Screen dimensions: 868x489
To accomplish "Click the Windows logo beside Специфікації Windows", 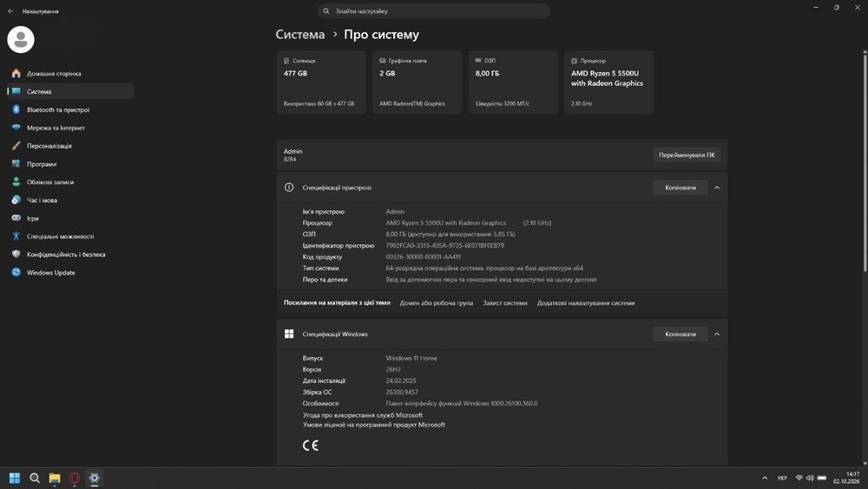I will pos(289,334).
